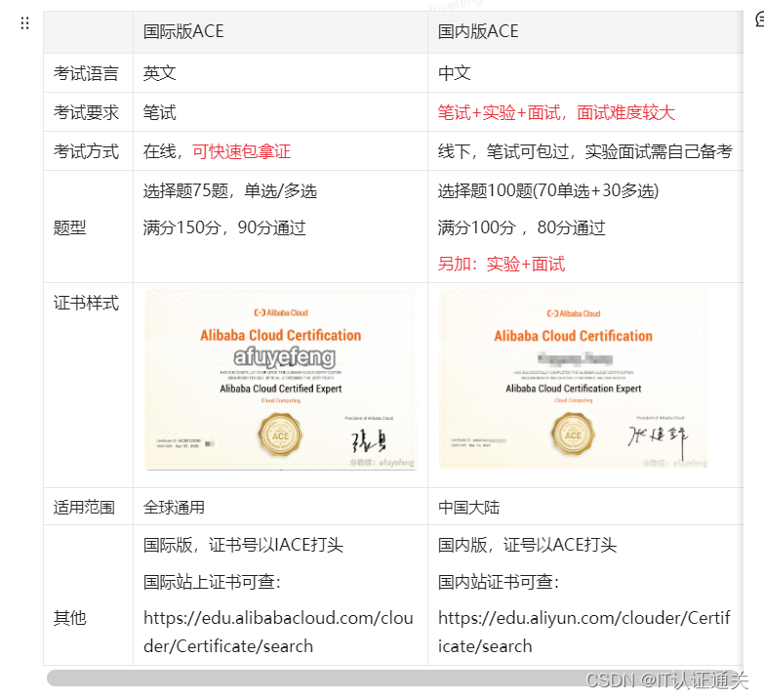
Task: Click the 国内站证书可查 text
Action: [x=499, y=582]
